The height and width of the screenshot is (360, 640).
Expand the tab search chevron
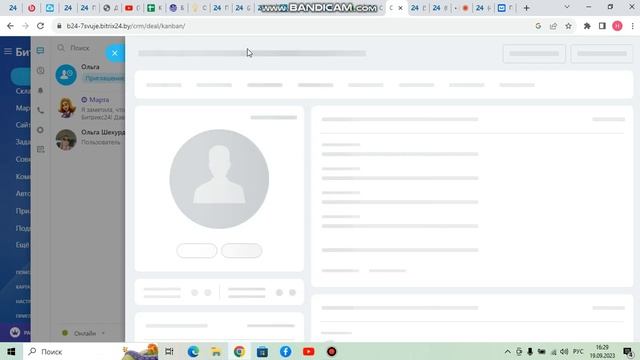tap(567, 7)
